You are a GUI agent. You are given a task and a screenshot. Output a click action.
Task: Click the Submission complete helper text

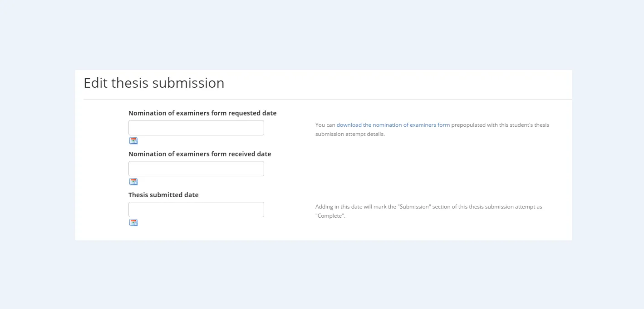click(x=428, y=211)
